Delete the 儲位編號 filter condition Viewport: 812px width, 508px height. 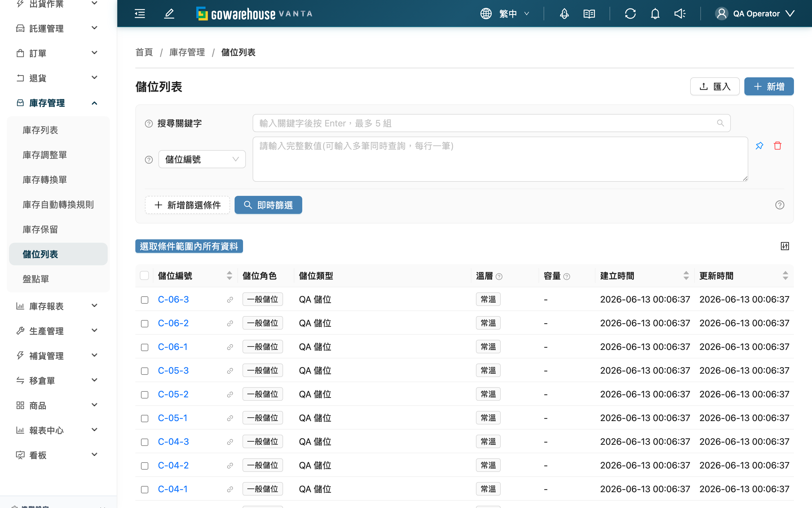coord(777,146)
